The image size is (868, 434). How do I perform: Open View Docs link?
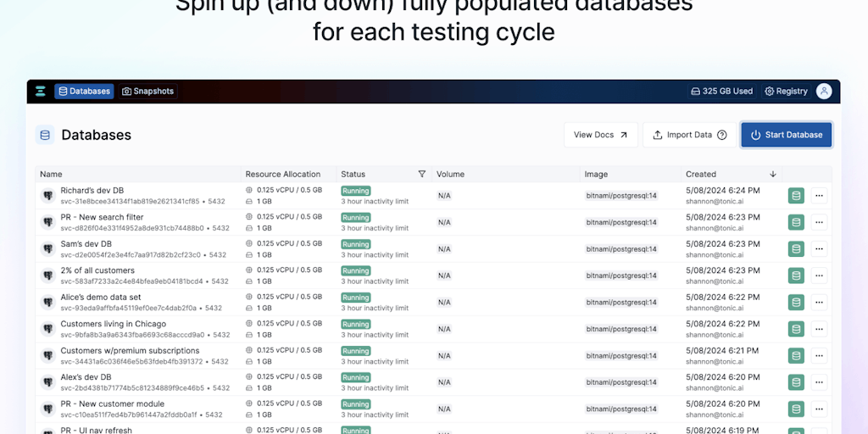[x=600, y=135]
